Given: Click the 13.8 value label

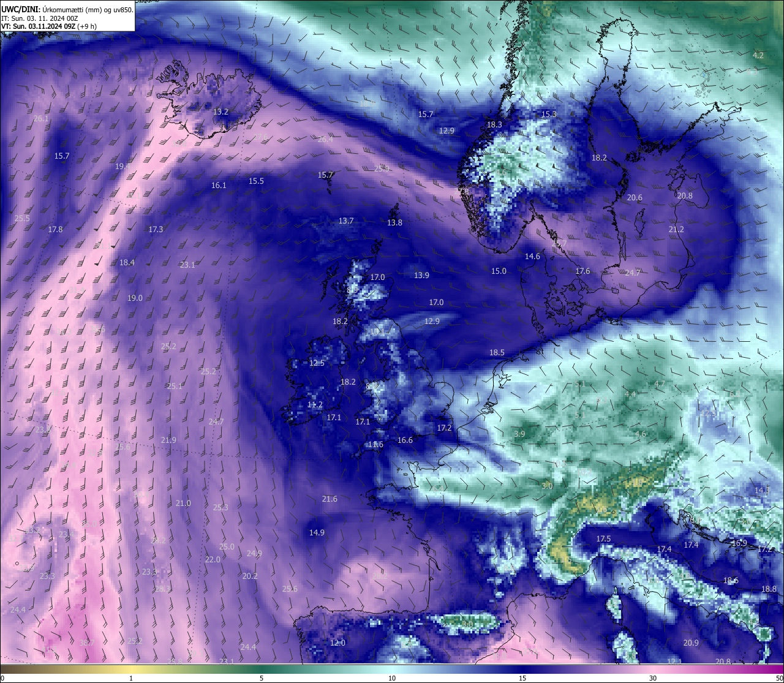Looking at the screenshot, I should (x=394, y=222).
